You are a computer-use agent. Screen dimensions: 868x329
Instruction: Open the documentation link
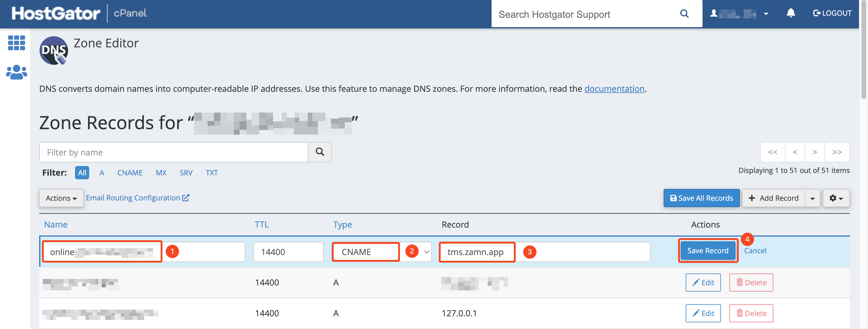(x=614, y=89)
